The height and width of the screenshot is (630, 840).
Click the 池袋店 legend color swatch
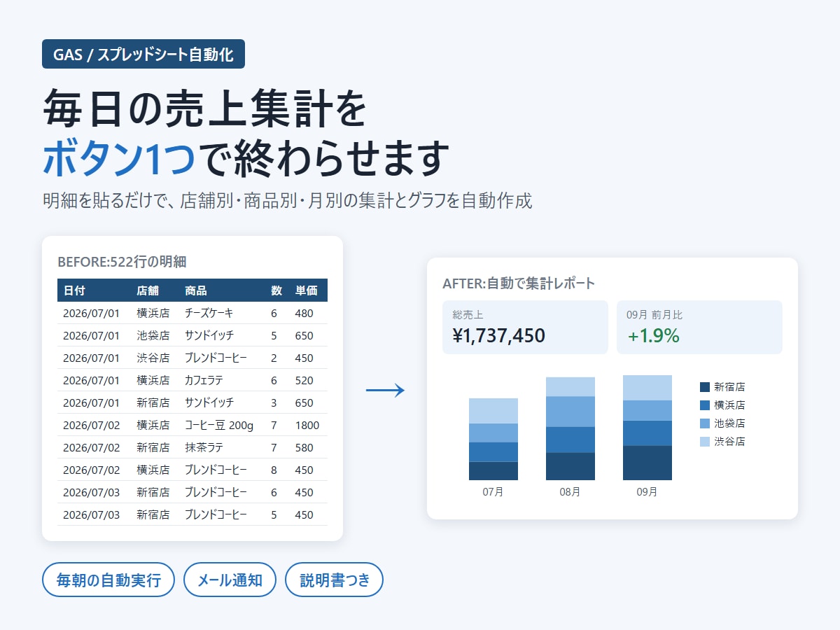click(x=705, y=423)
